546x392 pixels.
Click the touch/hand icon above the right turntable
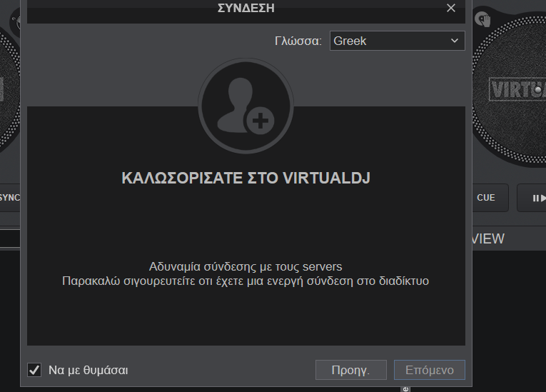click(x=482, y=19)
